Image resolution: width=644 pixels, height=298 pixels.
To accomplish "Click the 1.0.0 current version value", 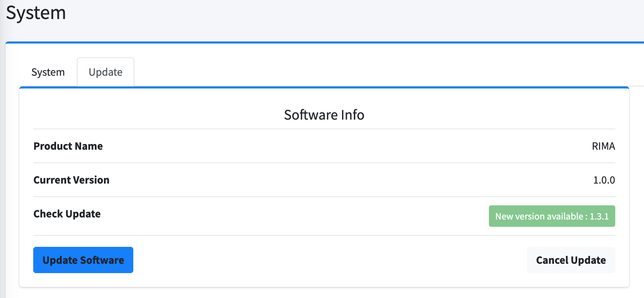I will coord(604,180).
